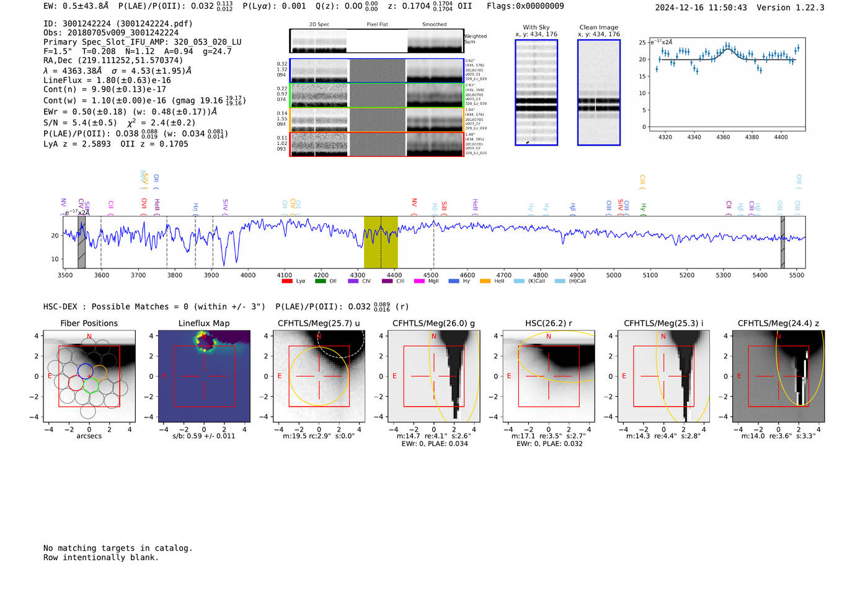The image size is (868, 591).
Task: Click the 2D Spec column header
Action: point(319,24)
